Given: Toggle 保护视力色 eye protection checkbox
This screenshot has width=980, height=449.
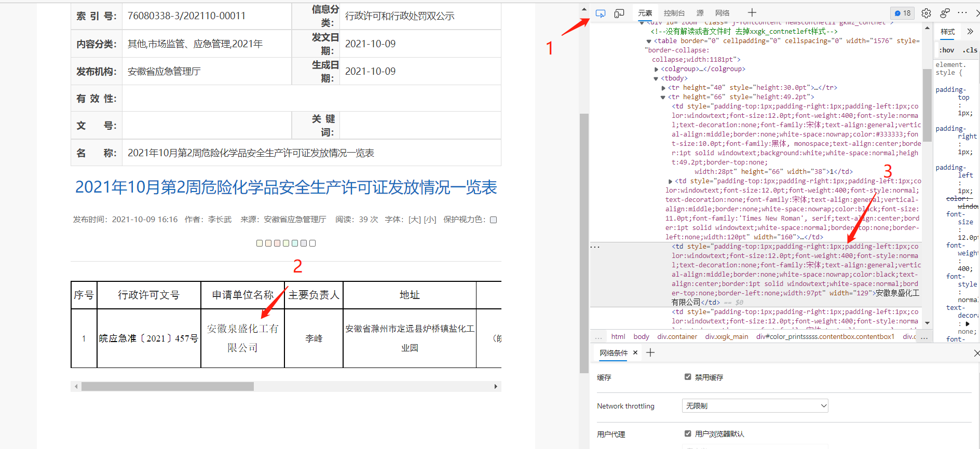Looking at the screenshot, I should (x=494, y=220).
